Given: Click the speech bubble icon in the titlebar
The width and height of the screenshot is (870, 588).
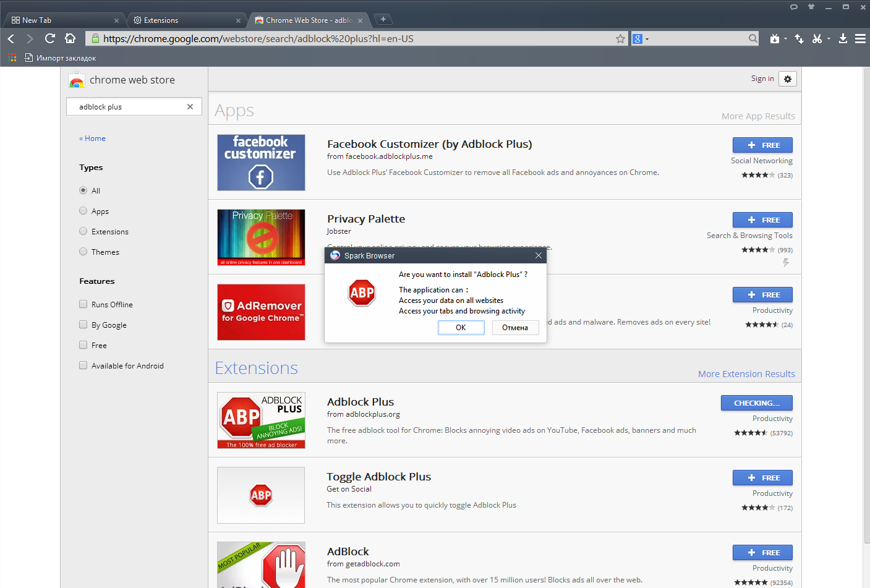Looking at the screenshot, I should [793, 7].
